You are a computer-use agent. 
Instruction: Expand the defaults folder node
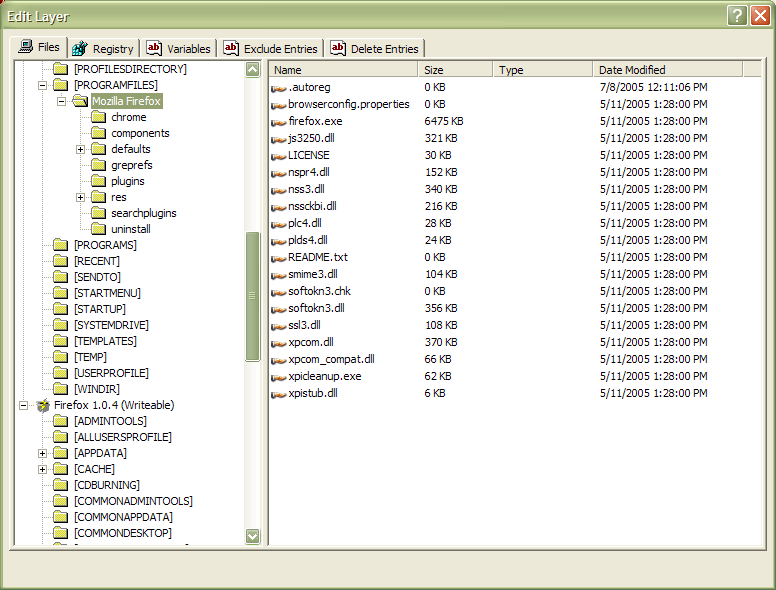(x=81, y=149)
